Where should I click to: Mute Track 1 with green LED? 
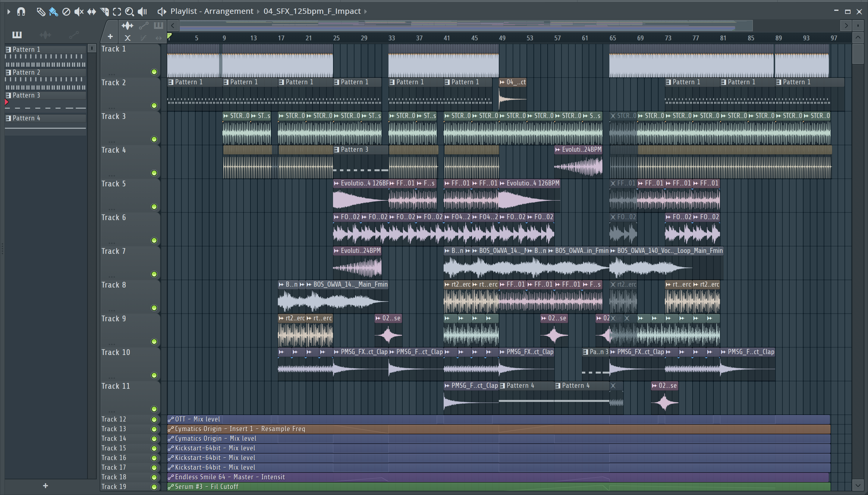pyautogui.click(x=154, y=72)
